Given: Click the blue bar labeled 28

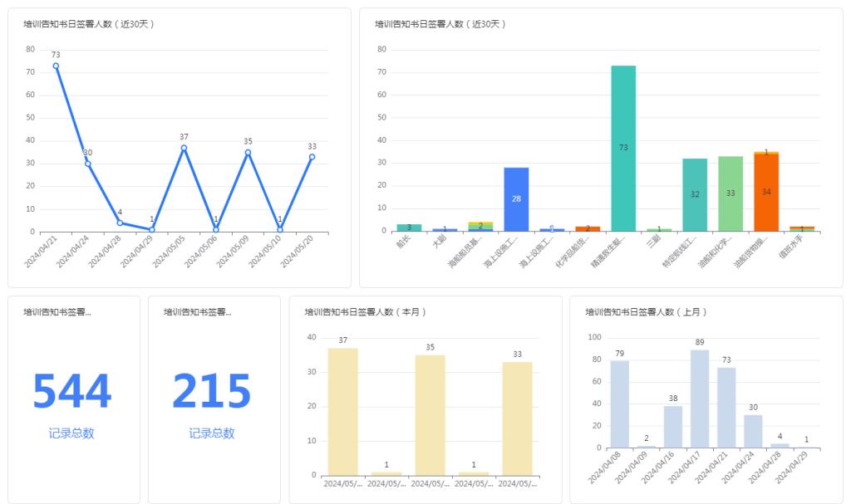Looking at the screenshot, I should tap(516, 199).
